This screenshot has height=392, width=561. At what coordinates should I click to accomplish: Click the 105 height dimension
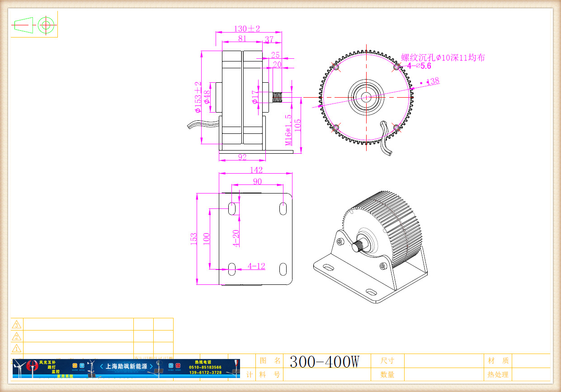click(x=297, y=126)
